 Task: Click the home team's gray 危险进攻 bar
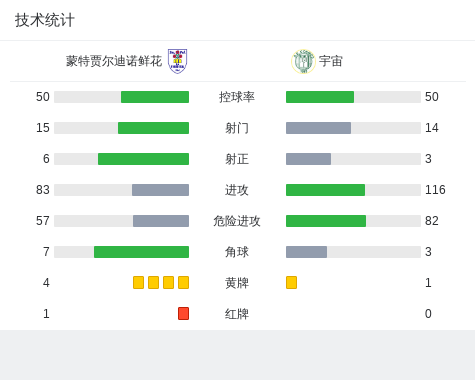point(161,221)
